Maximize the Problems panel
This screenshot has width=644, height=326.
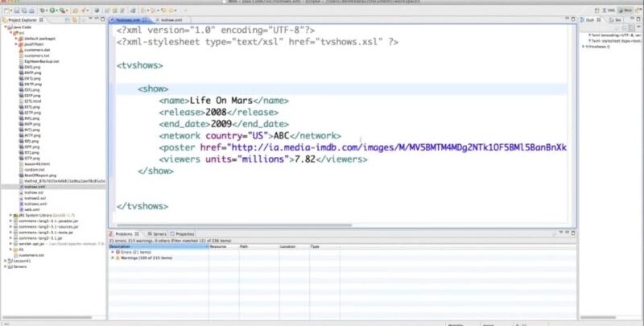click(x=573, y=233)
